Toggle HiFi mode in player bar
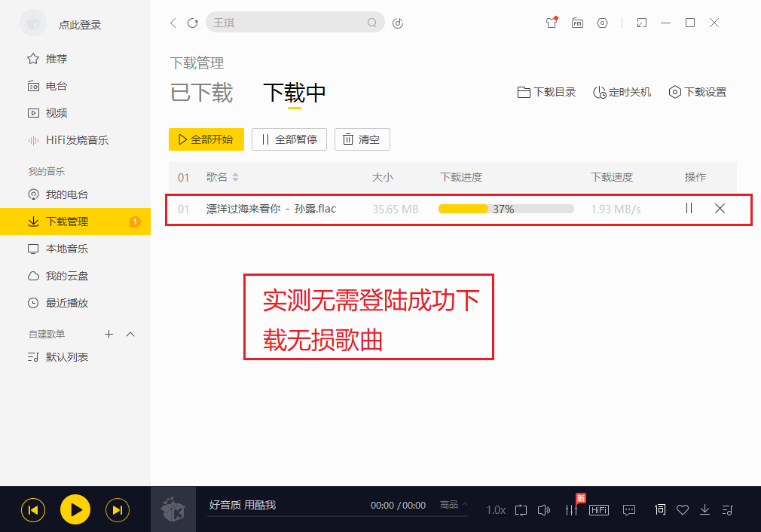 [599, 510]
